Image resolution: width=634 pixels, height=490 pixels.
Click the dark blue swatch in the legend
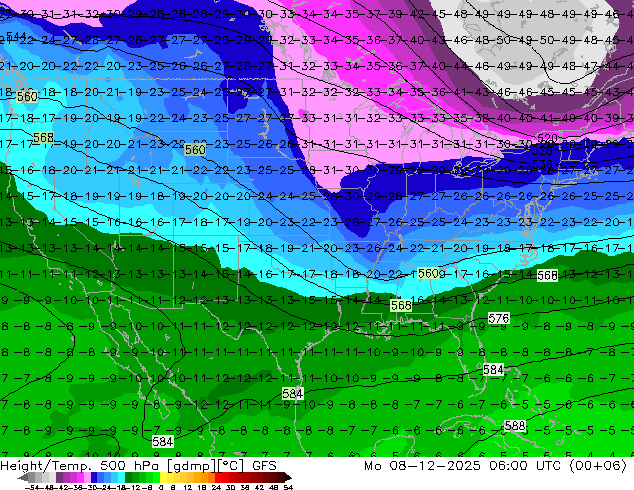point(94,477)
